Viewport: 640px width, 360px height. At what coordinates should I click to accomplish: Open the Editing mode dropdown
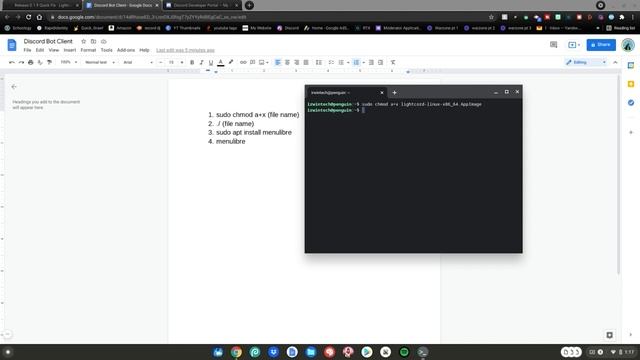pos(586,62)
